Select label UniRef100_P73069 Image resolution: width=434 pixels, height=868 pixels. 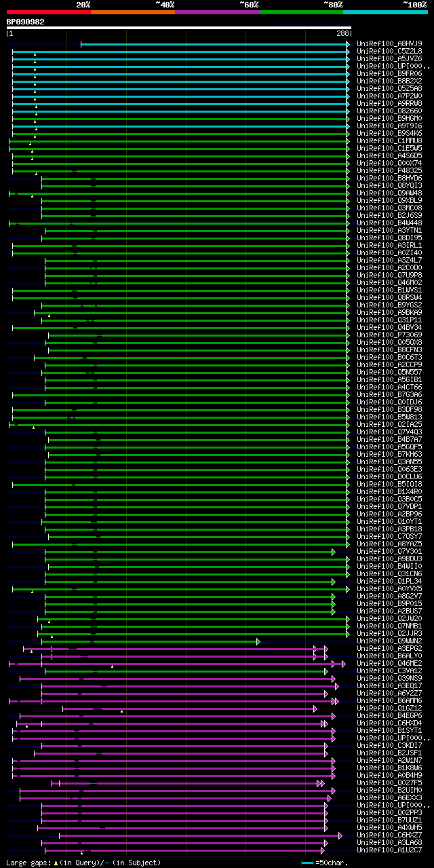389,335
